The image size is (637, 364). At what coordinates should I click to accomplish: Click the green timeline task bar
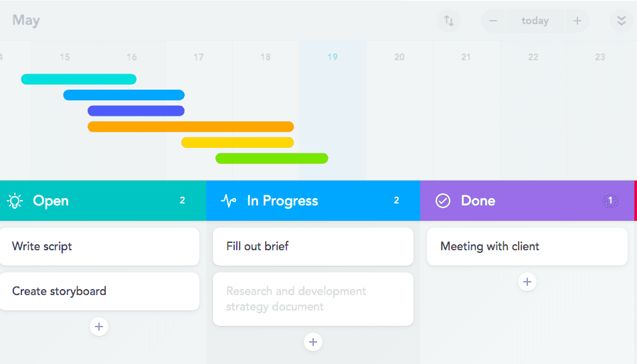[x=272, y=159]
